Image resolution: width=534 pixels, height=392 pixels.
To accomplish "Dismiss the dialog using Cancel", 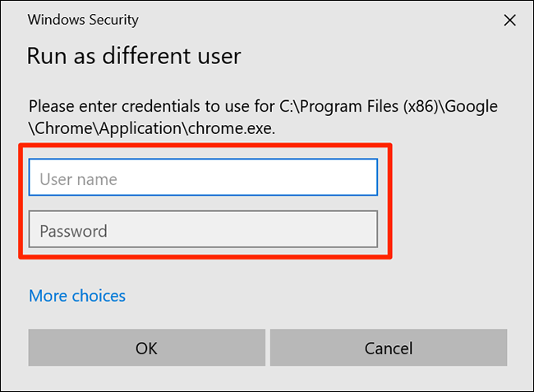I will (x=388, y=348).
